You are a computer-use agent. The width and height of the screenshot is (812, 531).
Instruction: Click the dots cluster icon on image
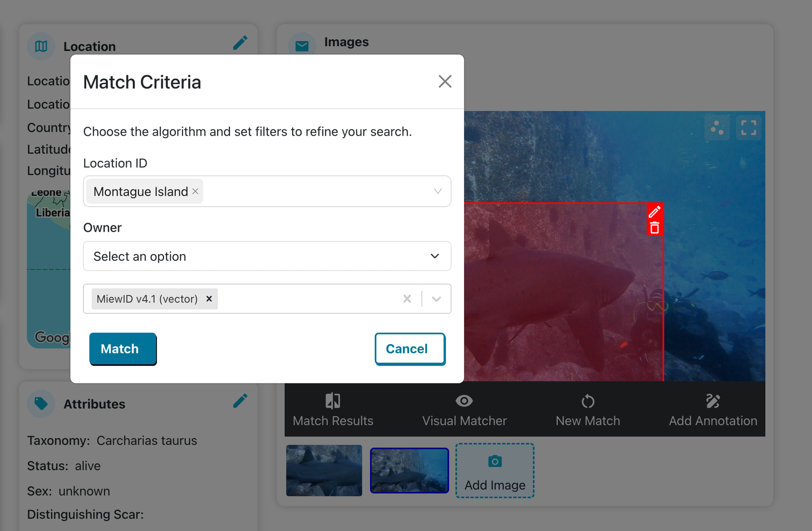717,128
